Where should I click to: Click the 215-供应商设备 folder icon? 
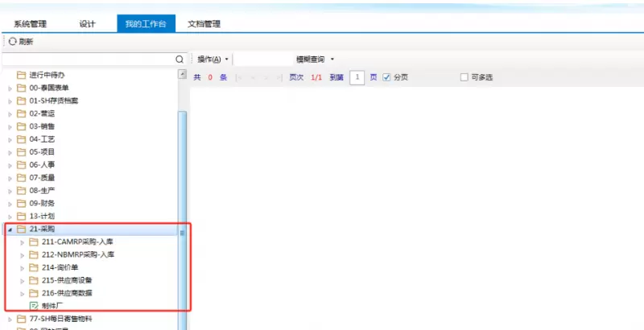pyautogui.click(x=34, y=280)
